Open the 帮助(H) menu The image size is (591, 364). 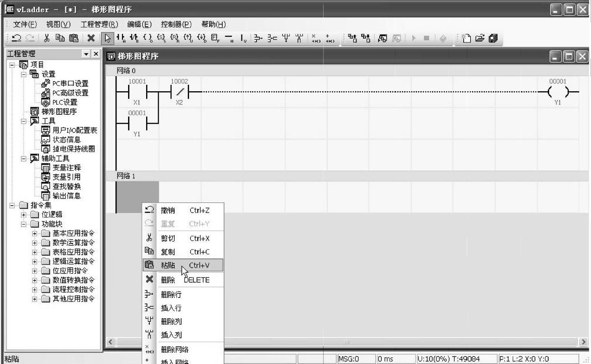point(214,24)
